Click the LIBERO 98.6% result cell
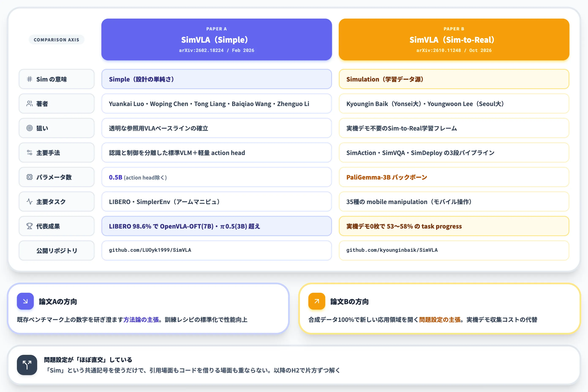The width and height of the screenshot is (588, 392). coord(216,226)
